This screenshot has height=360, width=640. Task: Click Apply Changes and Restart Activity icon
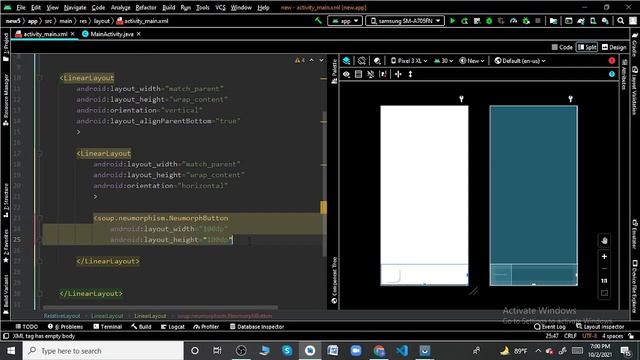point(464,21)
